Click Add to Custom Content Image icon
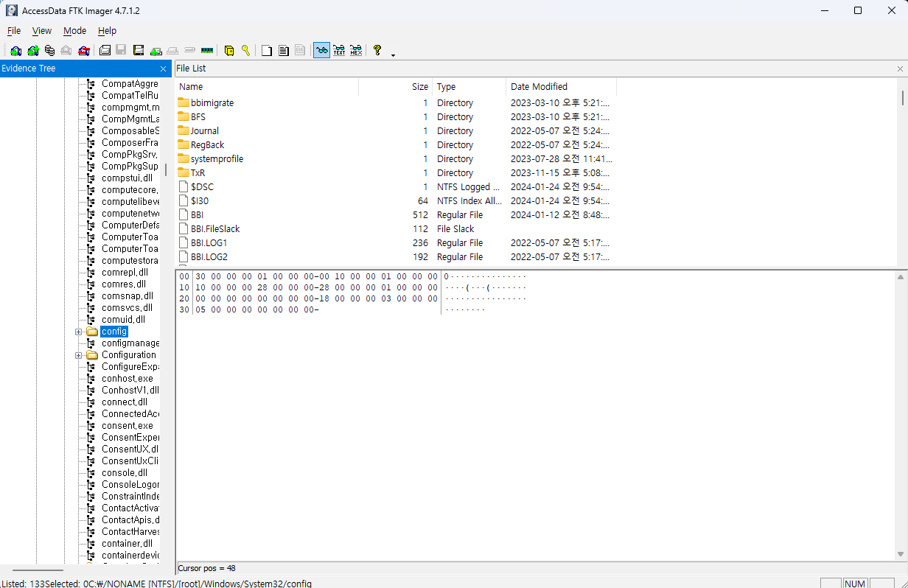The height and width of the screenshot is (588, 908). (156, 50)
